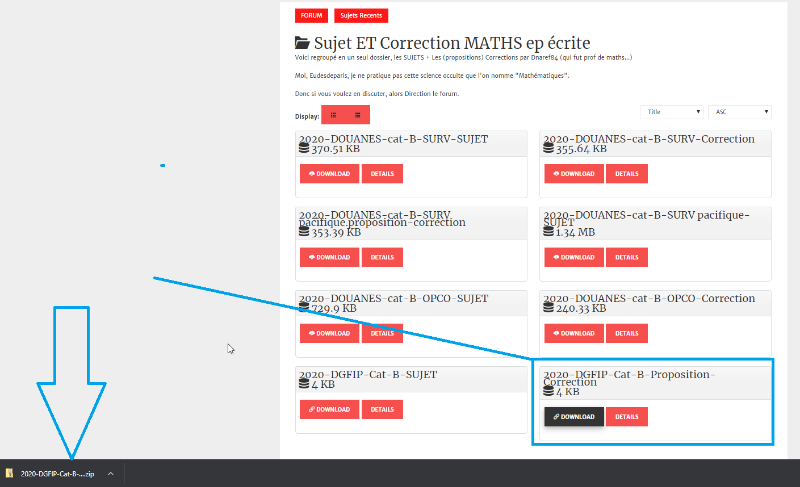Expand options chevron for downloaded zip file
Viewport: 800px width, 487px height.
(x=110, y=473)
